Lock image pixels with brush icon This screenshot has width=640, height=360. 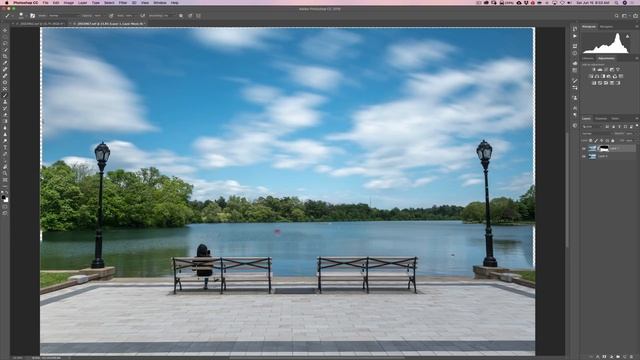coord(596,140)
